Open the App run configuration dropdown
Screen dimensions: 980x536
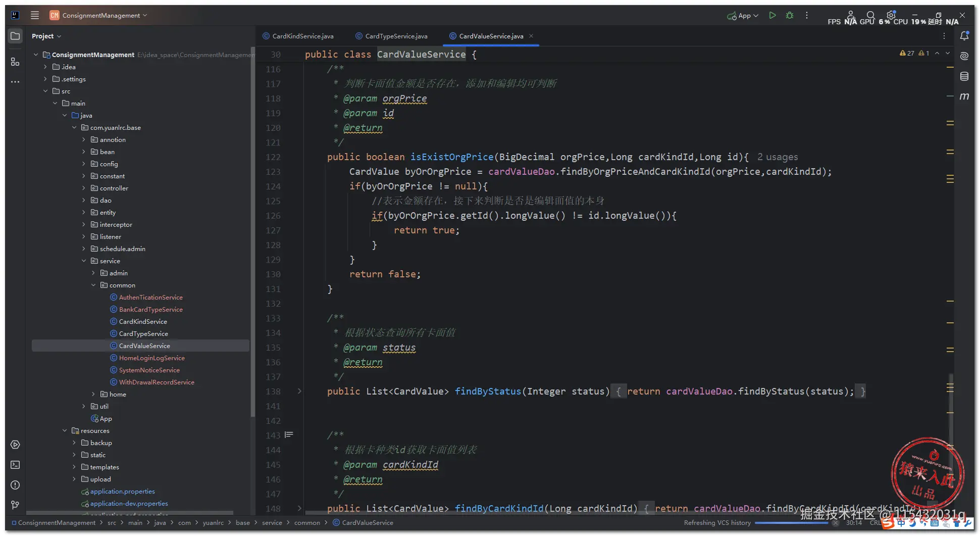743,15
